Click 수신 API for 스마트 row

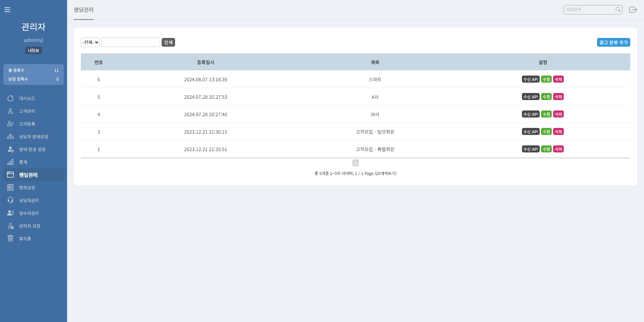click(530, 79)
